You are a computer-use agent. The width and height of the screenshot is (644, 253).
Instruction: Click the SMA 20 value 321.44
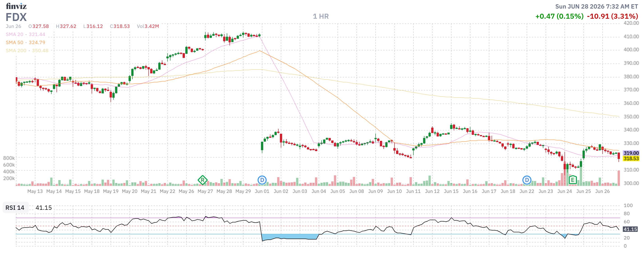37,34
